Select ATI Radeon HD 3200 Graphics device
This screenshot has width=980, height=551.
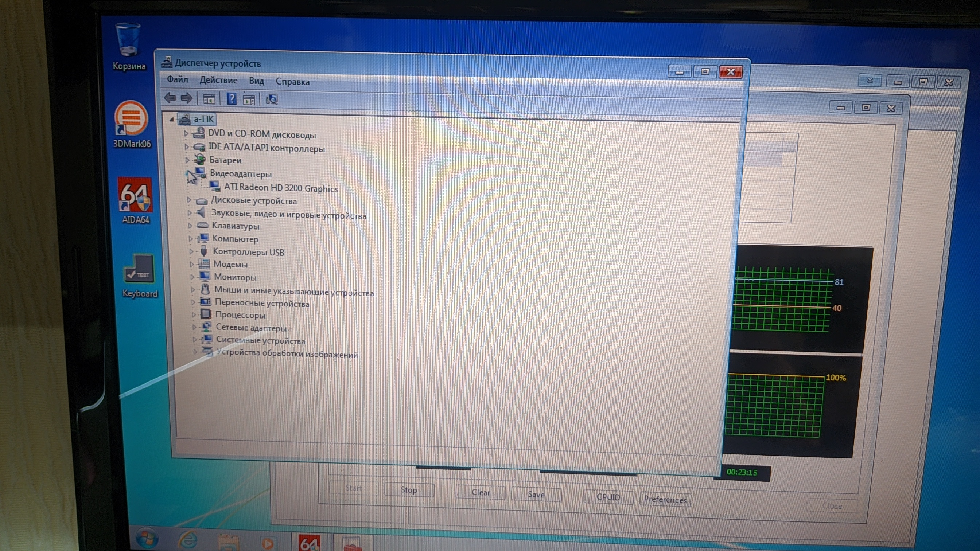coord(281,188)
